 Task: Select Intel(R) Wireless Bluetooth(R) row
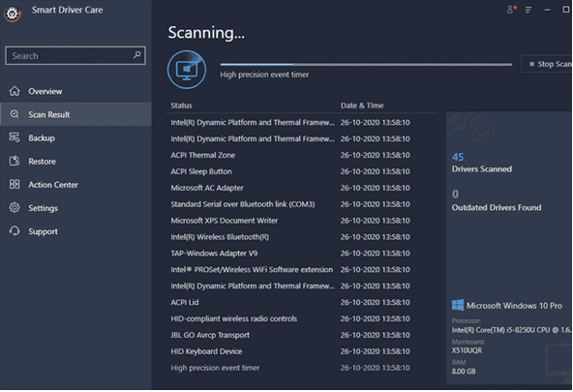tap(300, 237)
